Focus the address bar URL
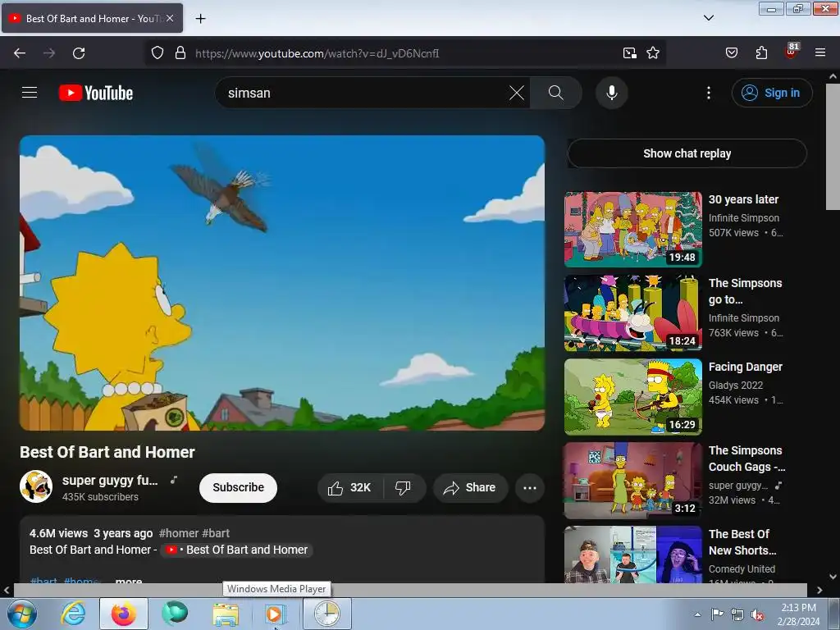 point(317,53)
